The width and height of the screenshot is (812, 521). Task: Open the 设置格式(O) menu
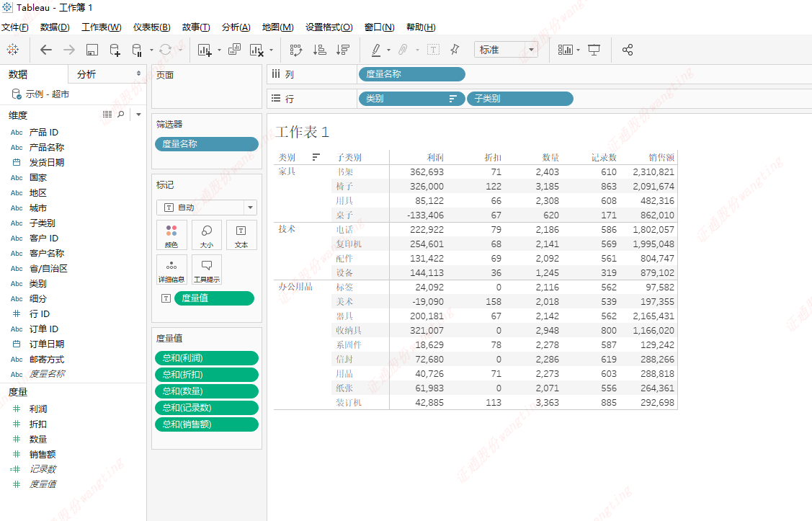pyautogui.click(x=329, y=27)
